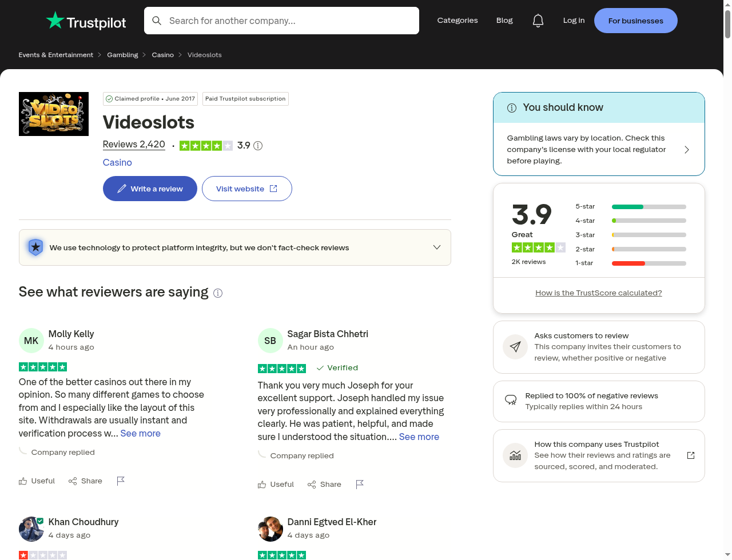Share Molly Kelly's review

[x=85, y=481]
